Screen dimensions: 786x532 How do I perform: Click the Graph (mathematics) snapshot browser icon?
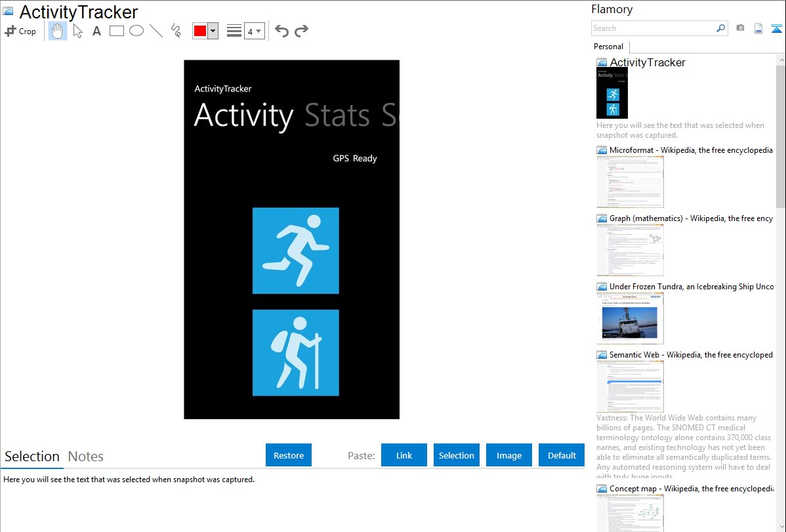[602, 218]
